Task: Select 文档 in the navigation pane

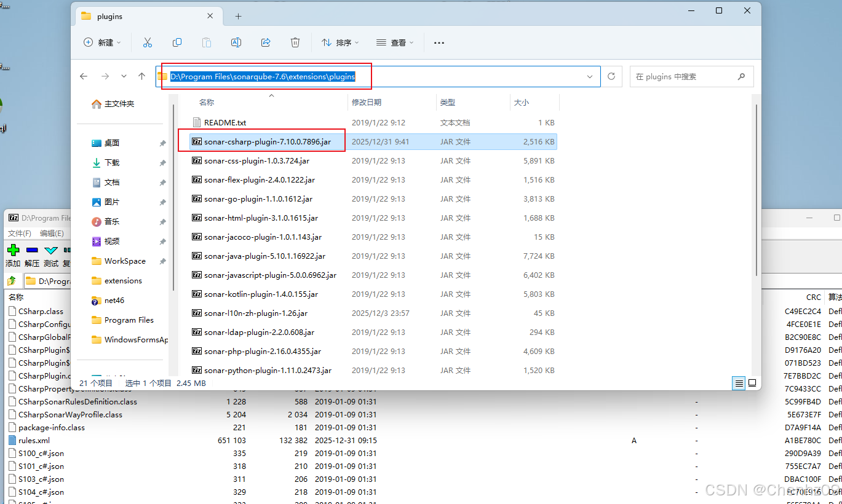Action: 105,183
